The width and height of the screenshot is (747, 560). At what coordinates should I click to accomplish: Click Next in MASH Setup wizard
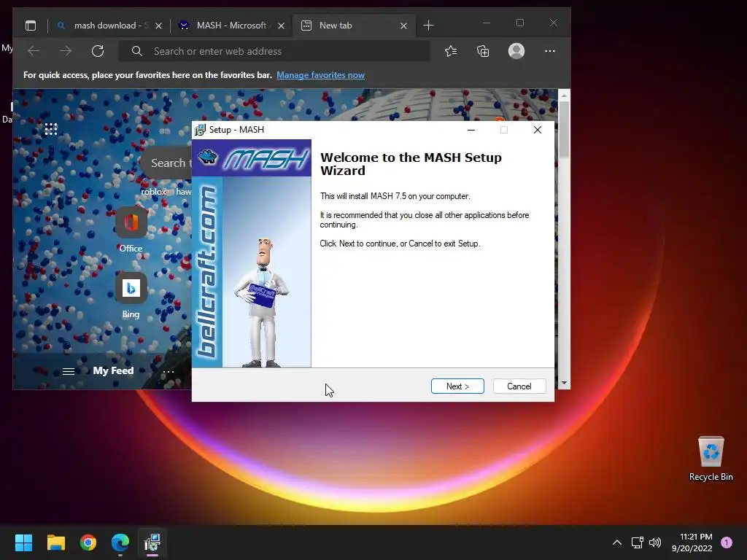(457, 386)
